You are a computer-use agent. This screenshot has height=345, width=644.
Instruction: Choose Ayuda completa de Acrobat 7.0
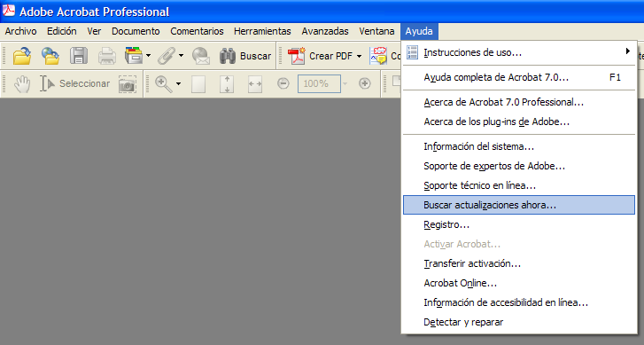[x=519, y=77]
